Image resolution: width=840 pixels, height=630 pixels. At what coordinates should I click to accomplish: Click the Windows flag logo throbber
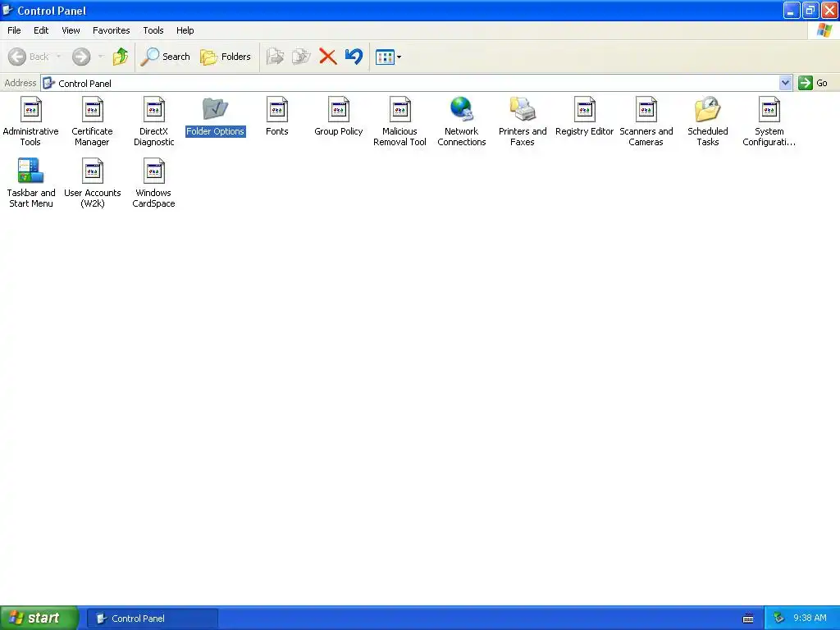click(x=824, y=30)
